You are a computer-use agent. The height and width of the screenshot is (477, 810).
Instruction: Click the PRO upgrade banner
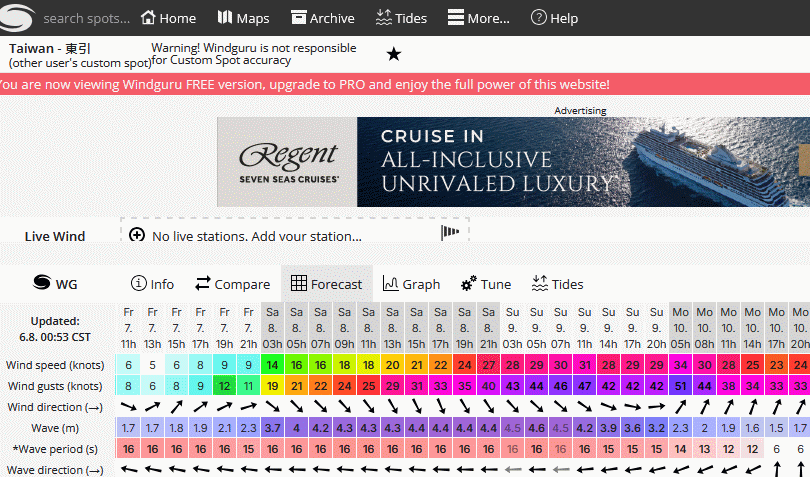coord(405,84)
